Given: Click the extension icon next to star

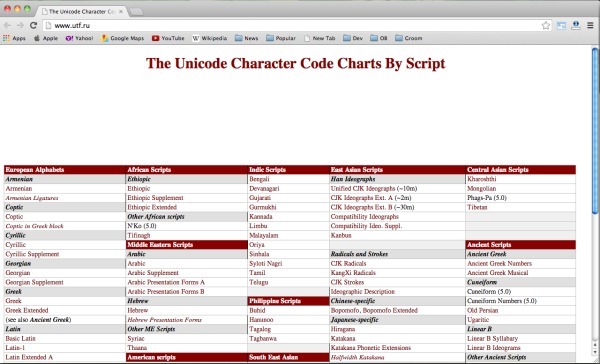Looking at the screenshot, I should click(561, 26).
